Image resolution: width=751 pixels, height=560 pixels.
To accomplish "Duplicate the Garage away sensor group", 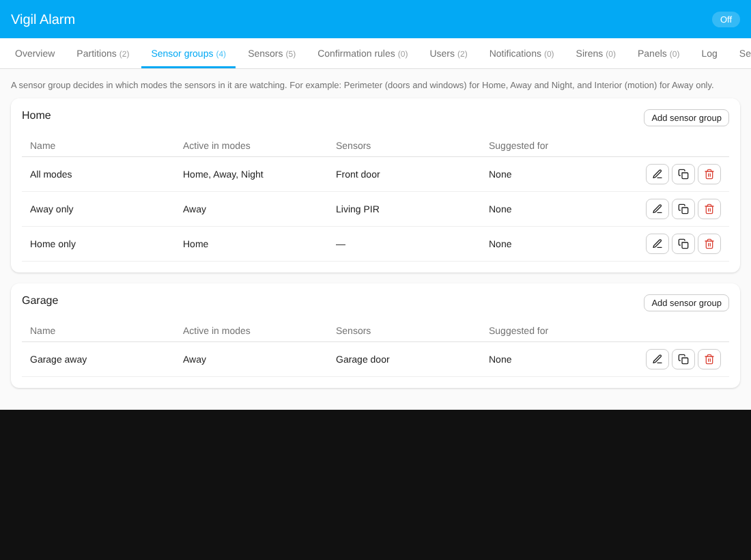I will pyautogui.click(x=683, y=359).
